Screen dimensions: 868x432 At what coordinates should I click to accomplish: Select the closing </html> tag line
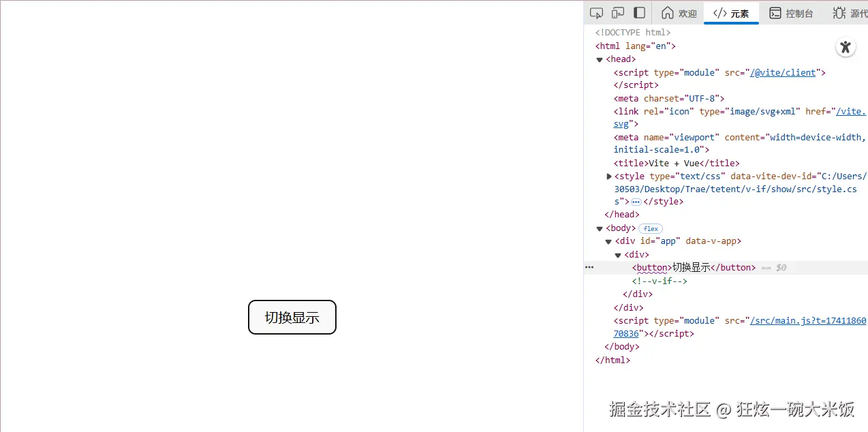(613, 360)
